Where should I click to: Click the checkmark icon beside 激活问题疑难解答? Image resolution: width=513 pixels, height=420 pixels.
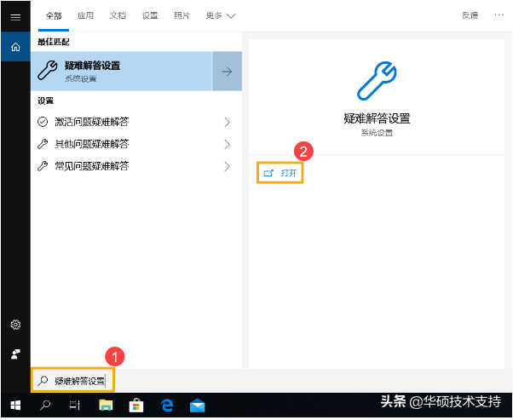point(43,122)
